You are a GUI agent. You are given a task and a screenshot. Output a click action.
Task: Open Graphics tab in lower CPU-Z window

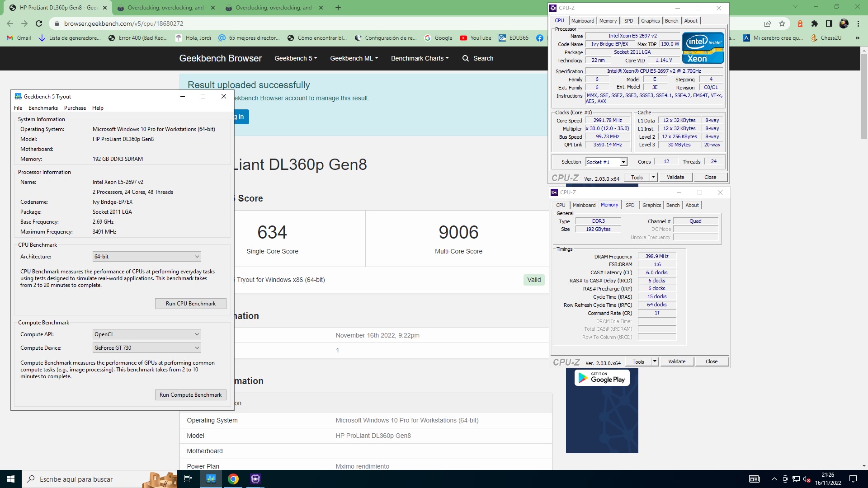click(x=652, y=205)
